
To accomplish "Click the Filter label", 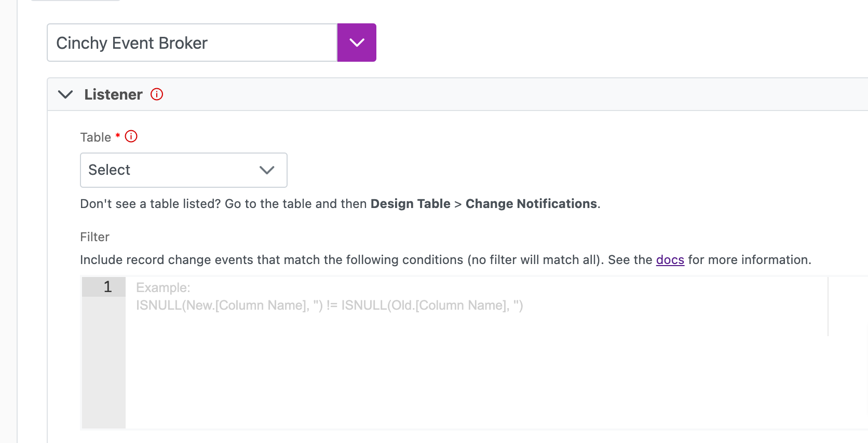I will pyautogui.click(x=95, y=237).
